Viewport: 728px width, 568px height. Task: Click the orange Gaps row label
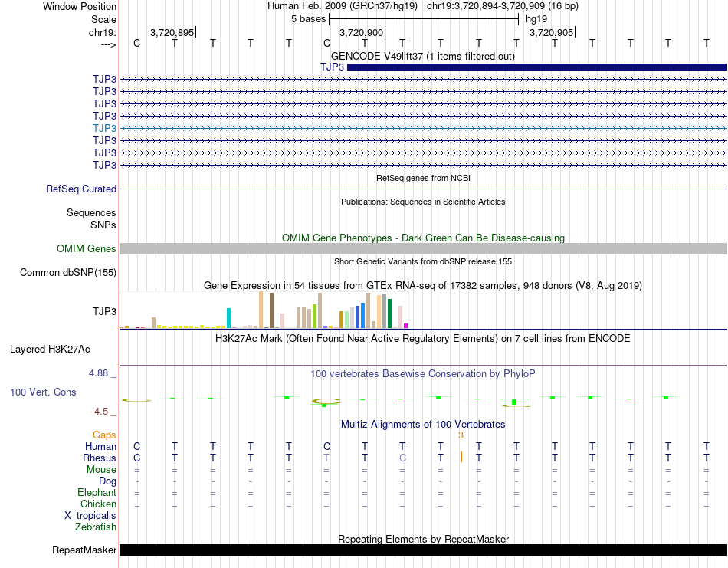[104, 435]
